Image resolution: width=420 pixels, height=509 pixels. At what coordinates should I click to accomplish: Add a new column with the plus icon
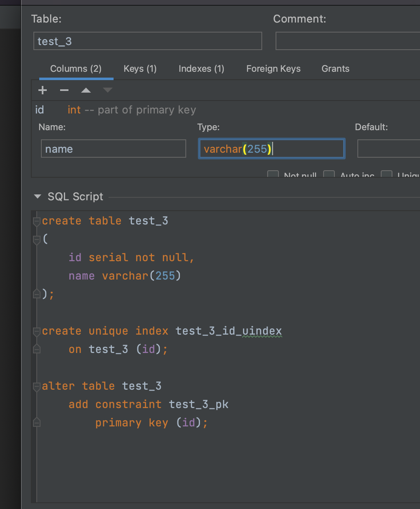[42, 90]
